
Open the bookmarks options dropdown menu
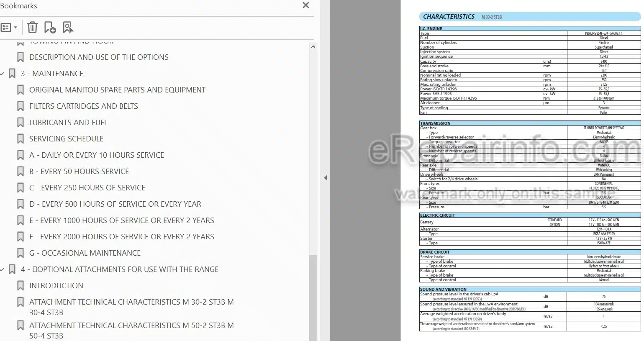pyautogui.click(x=9, y=28)
